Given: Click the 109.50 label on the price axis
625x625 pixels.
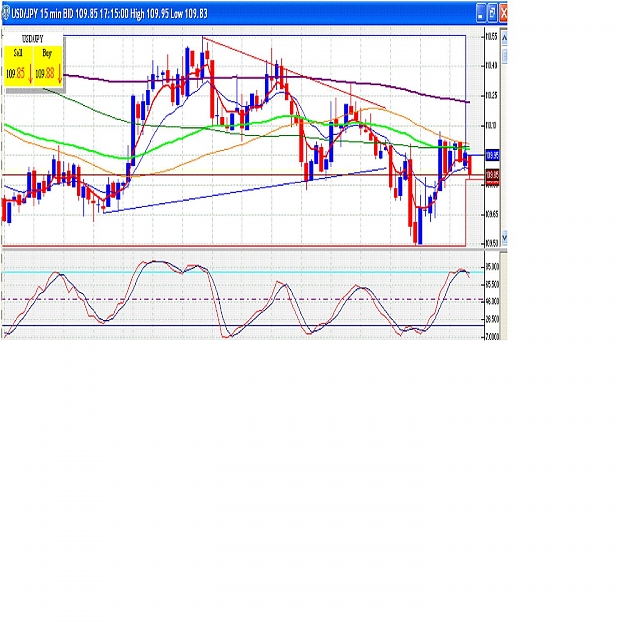Looking at the screenshot, I should 491,244.
